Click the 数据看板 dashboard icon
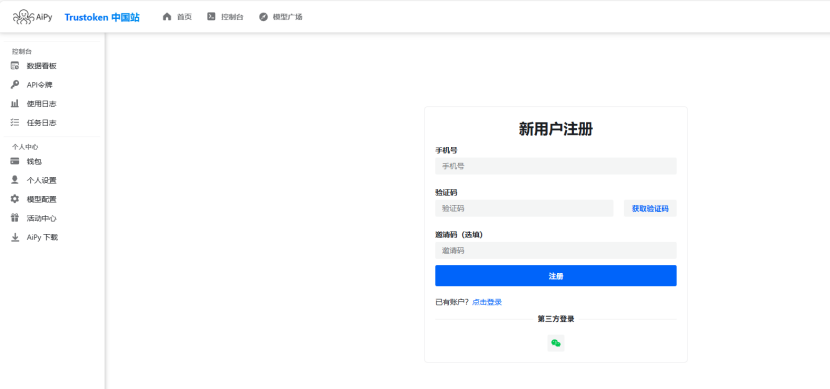830x389 pixels. [15, 66]
